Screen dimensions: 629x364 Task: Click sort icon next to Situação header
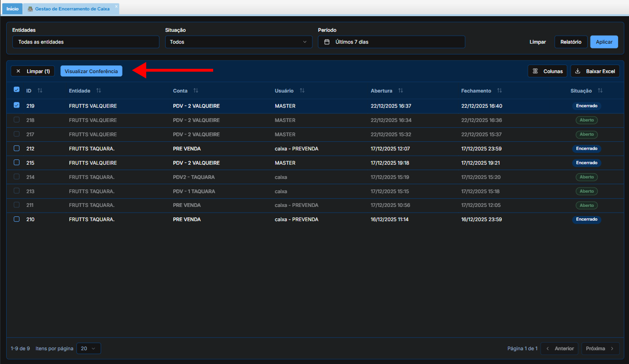600,91
